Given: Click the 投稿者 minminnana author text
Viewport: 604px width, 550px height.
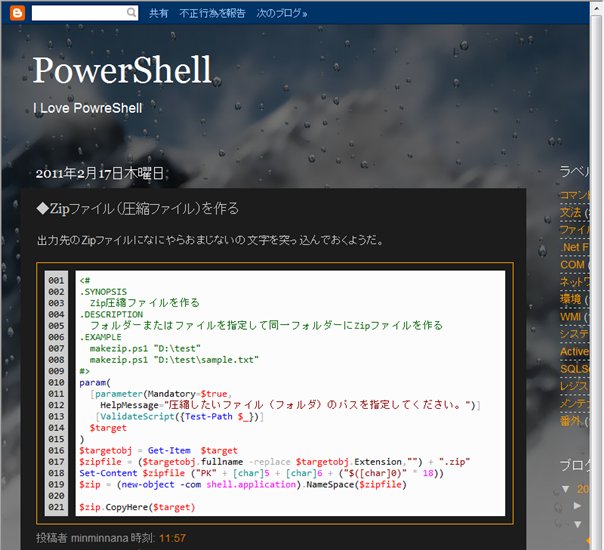Looking at the screenshot, I should [82, 538].
